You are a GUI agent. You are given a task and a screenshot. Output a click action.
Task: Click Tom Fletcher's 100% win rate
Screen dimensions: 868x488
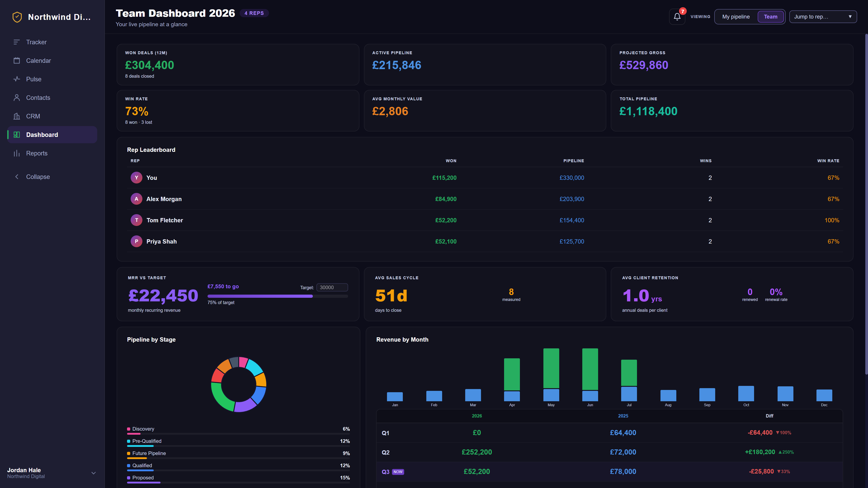[832, 220]
